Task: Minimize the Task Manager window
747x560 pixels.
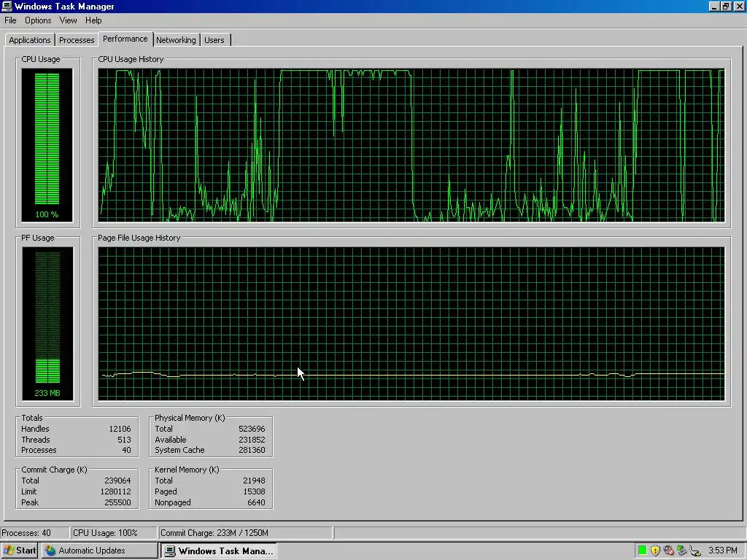Action: tap(713, 6)
